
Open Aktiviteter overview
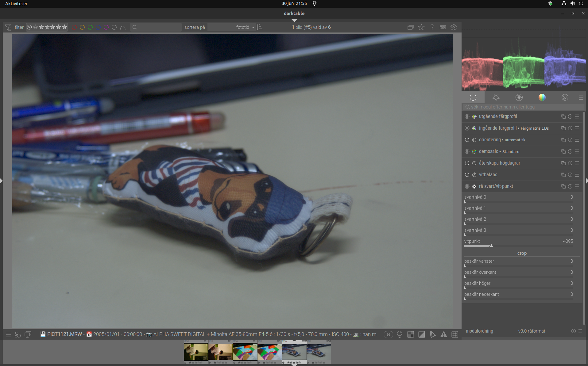[16, 3]
